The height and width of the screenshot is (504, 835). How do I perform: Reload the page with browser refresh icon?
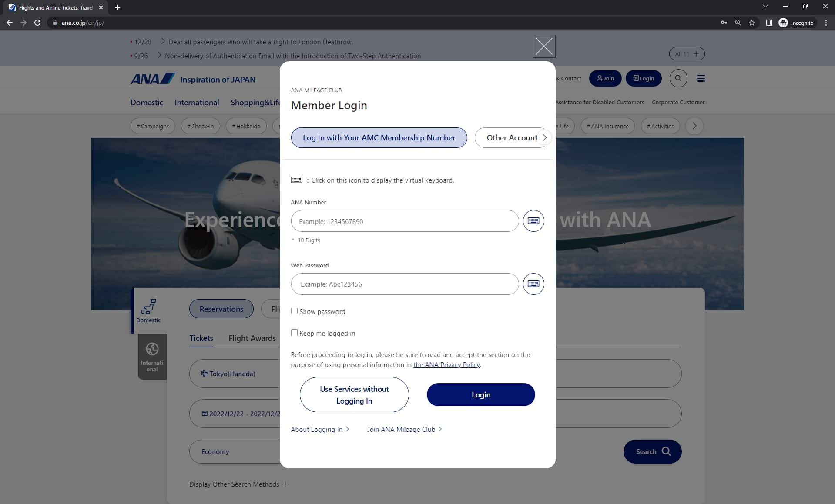37,23
